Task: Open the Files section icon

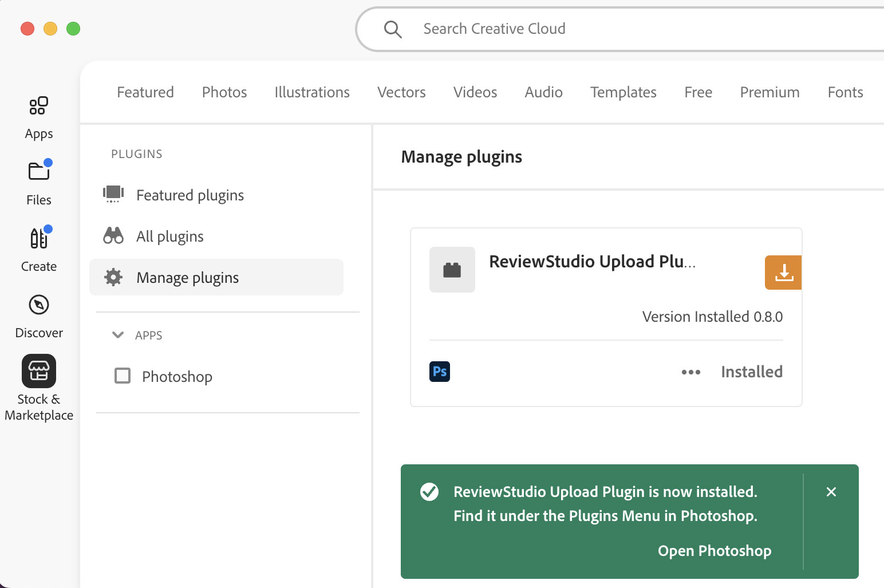Action: pyautogui.click(x=38, y=171)
